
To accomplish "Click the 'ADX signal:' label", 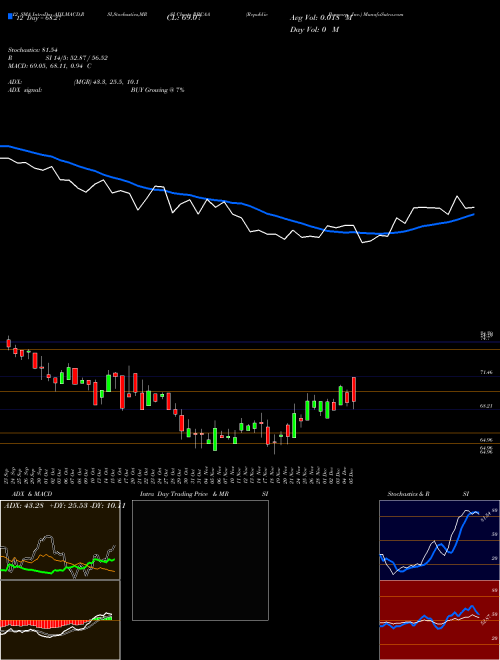I will click(25, 90).
